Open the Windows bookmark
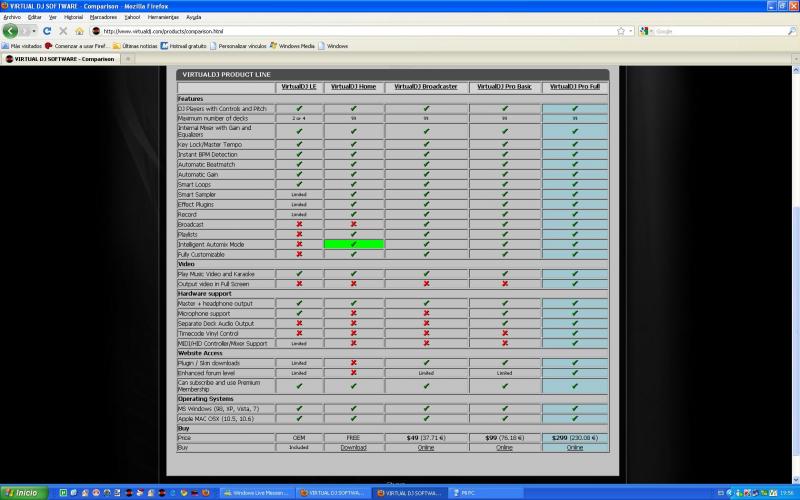 pyautogui.click(x=333, y=46)
